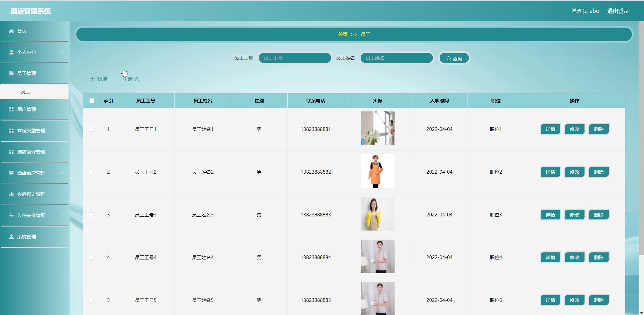This screenshot has width=644, height=315.
Task: Check the checkbox for row 员工工号1
Action: tap(91, 129)
